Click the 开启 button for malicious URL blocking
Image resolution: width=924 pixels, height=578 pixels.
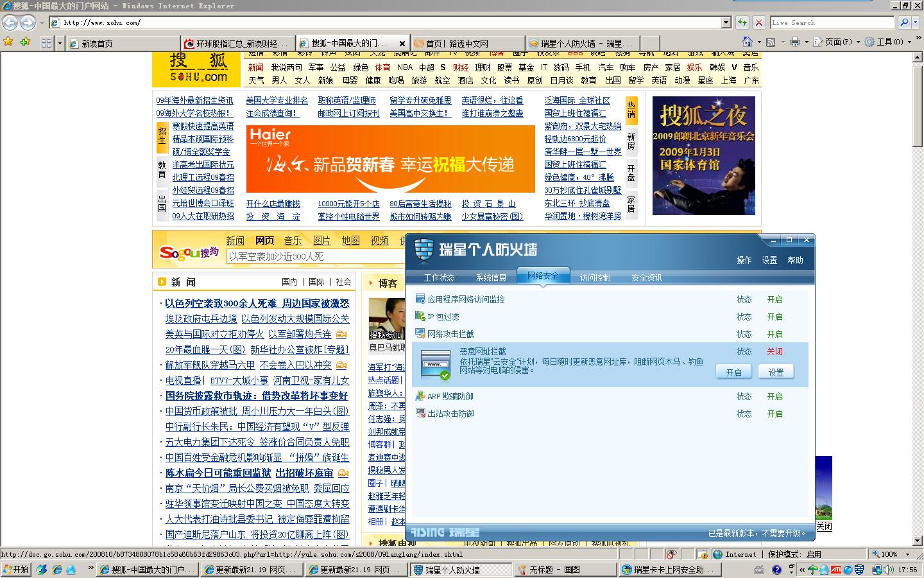click(x=734, y=372)
